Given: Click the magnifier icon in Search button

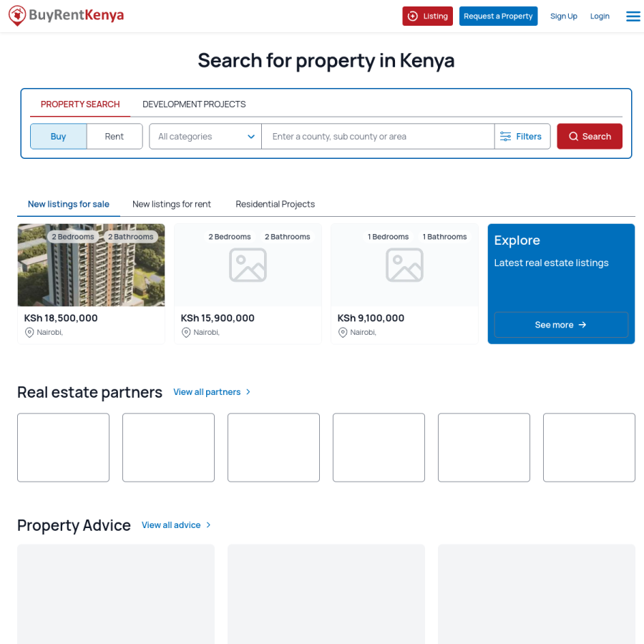Looking at the screenshot, I should (573, 137).
